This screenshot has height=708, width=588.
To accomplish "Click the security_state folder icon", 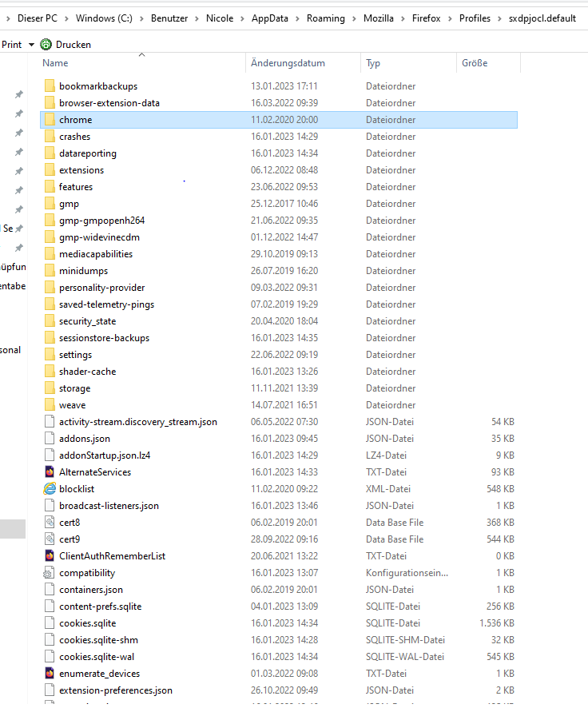I will (x=50, y=321).
